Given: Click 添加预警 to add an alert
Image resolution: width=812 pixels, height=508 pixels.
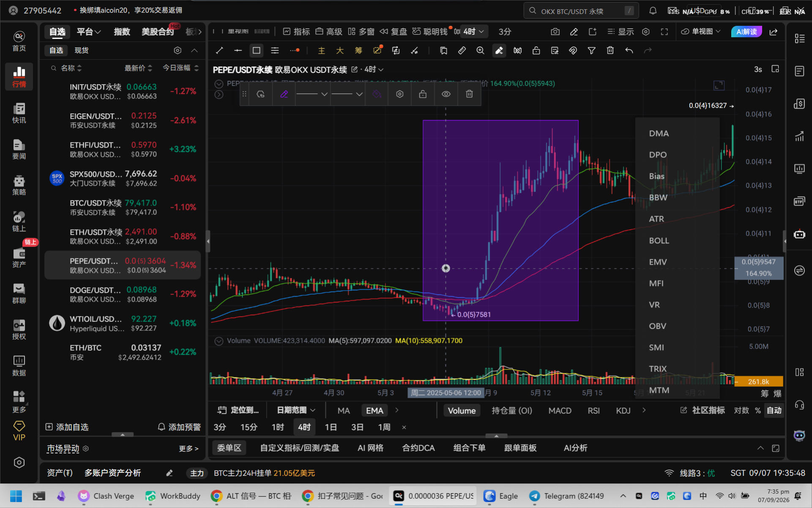Looking at the screenshot, I should pyautogui.click(x=179, y=427).
